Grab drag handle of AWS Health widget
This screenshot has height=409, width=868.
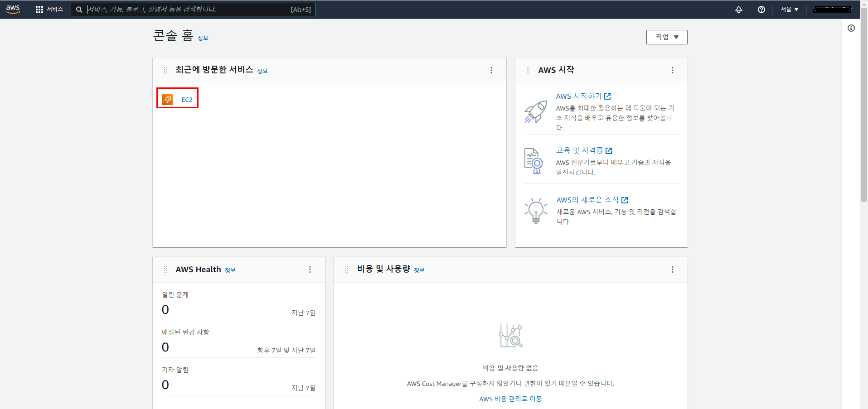165,269
